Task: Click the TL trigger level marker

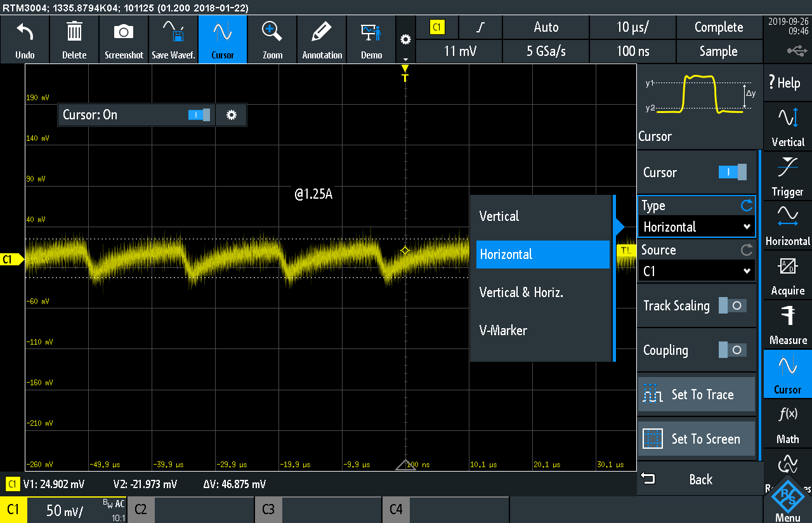Action: point(625,251)
